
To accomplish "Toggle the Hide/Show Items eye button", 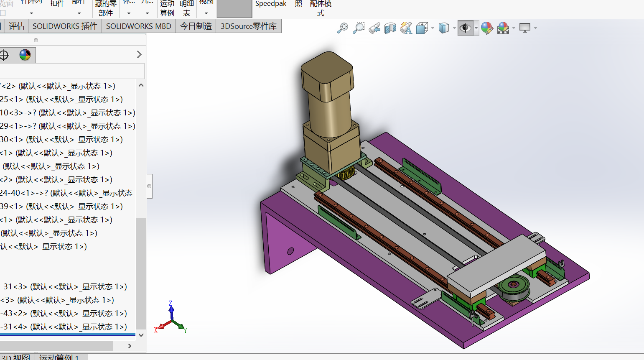I will [465, 28].
